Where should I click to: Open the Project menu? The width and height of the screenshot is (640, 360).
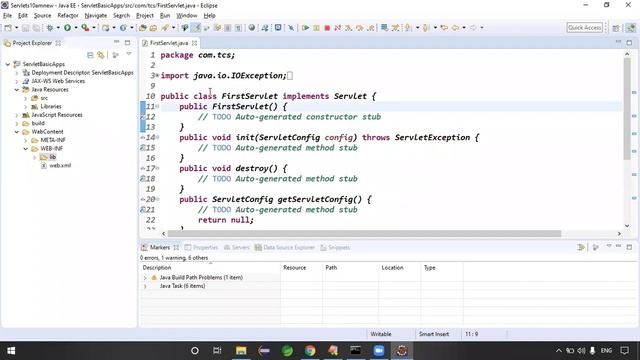pyautogui.click(x=145, y=16)
